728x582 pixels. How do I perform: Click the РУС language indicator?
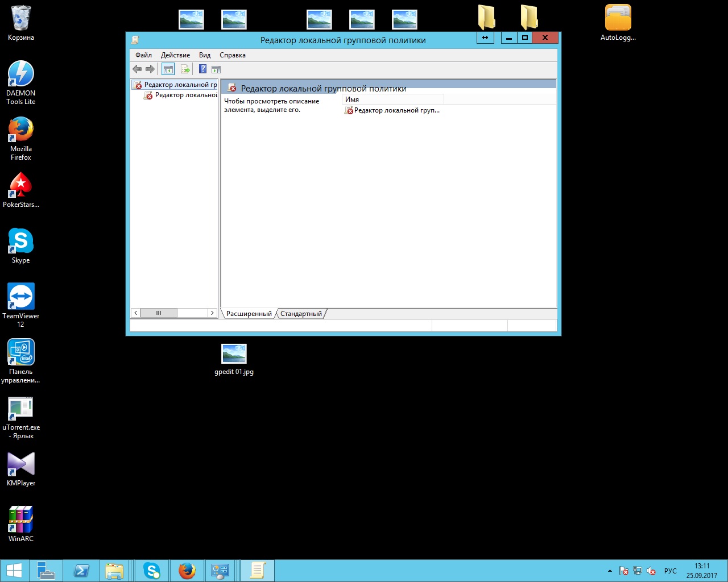(671, 571)
